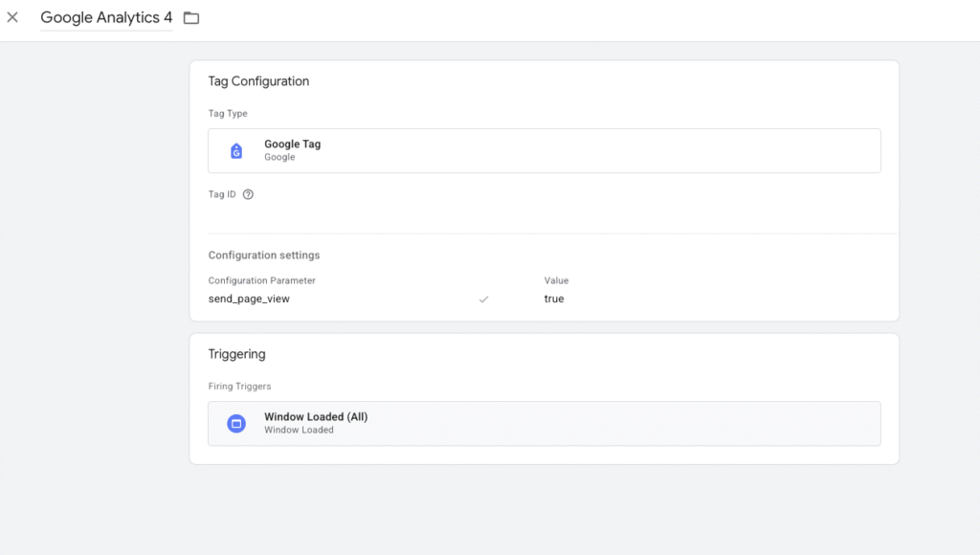Select the Google Tag type title text

coord(292,144)
